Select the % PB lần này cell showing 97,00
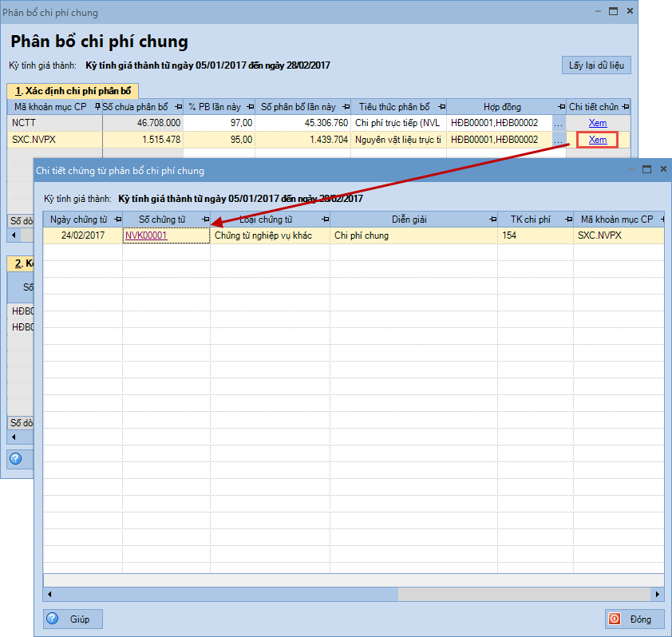The height and width of the screenshot is (637, 672). pyautogui.click(x=219, y=123)
